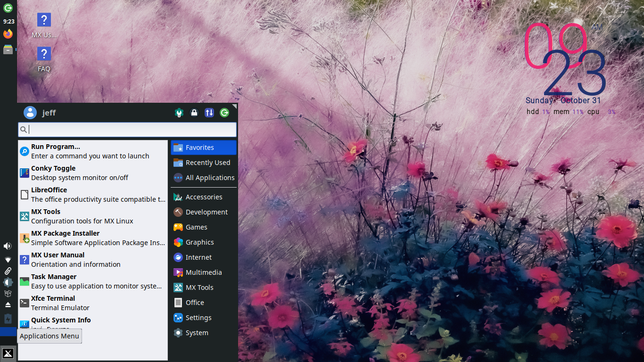Open the Games category

tap(204, 227)
